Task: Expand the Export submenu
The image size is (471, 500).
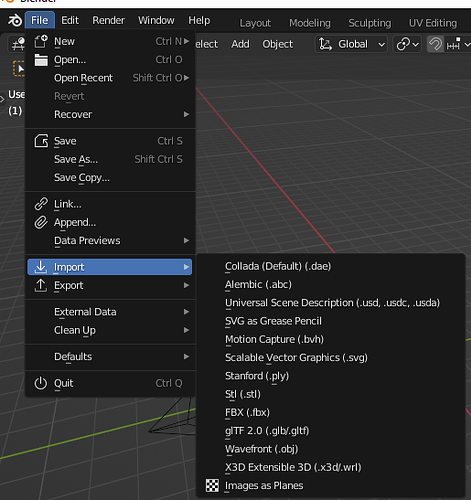Action: [110, 286]
